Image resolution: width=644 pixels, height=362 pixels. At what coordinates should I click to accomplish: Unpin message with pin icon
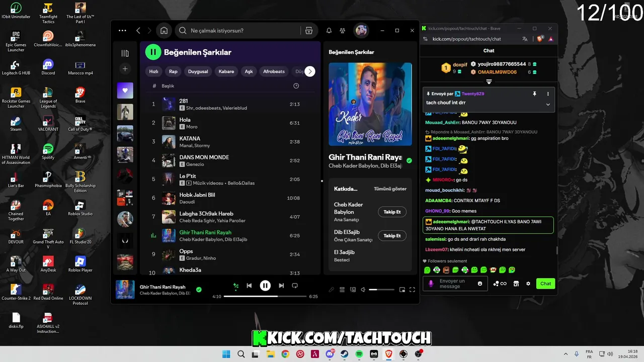coord(535,94)
